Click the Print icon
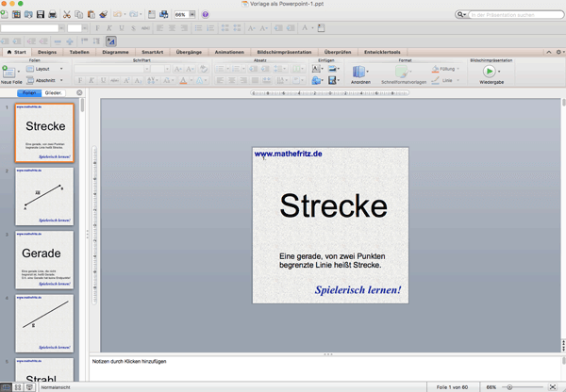The width and height of the screenshot is (566, 392). point(53,14)
